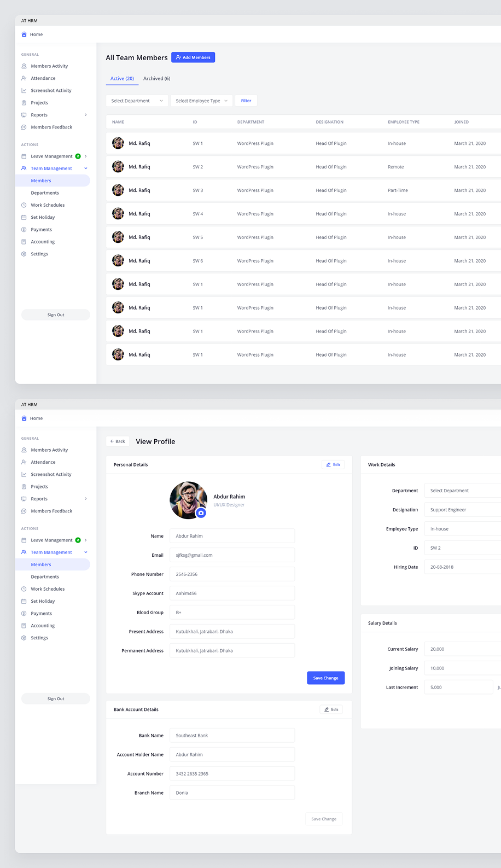The height and width of the screenshot is (868, 501).
Task: Click Sign Out on All Team Members page
Action: pyautogui.click(x=55, y=315)
